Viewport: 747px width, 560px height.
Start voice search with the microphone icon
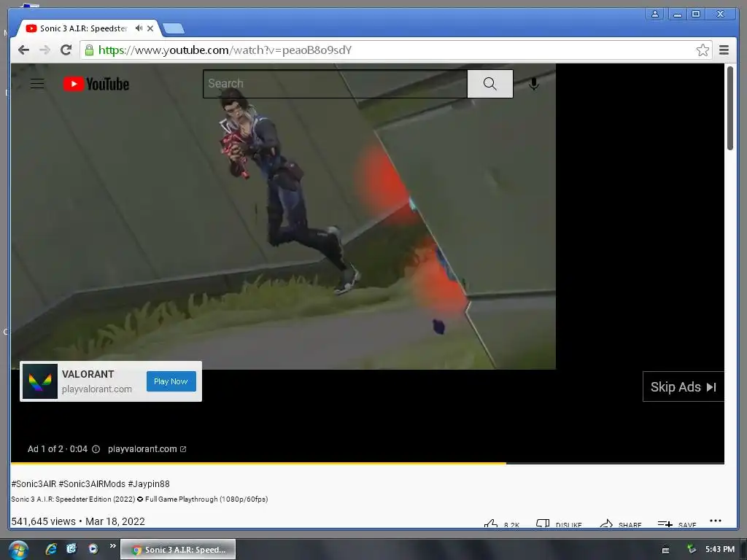(534, 84)
